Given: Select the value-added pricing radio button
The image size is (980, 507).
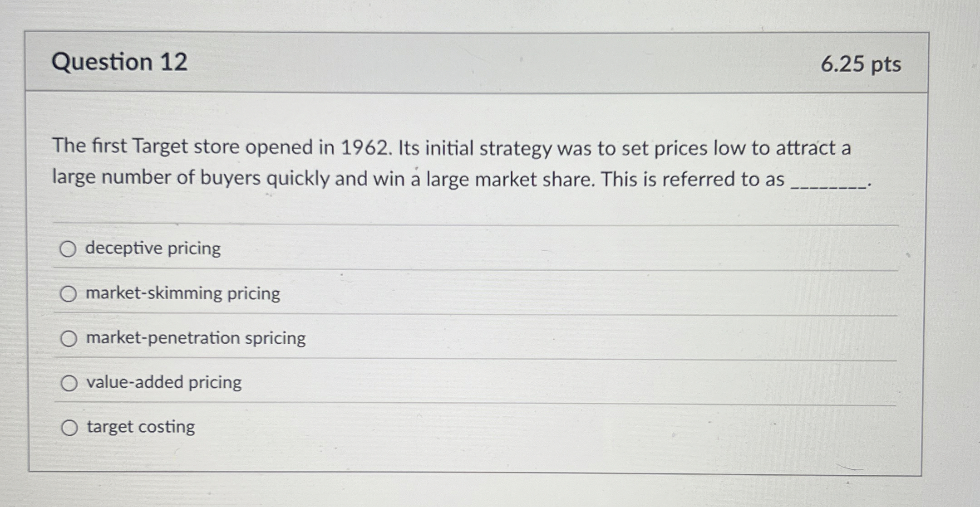Looking at the screenshot, I should click(x=69, y=382).
